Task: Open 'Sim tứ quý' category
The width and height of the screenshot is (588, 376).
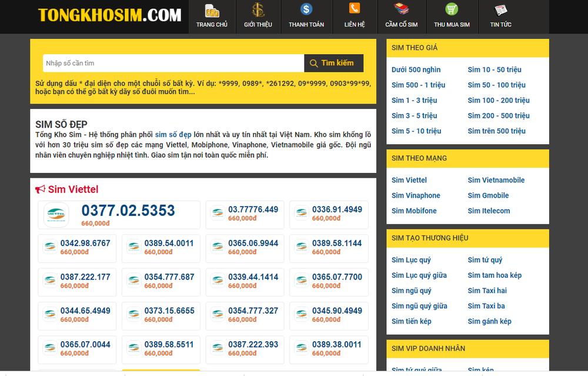Action: pos(485,260)
